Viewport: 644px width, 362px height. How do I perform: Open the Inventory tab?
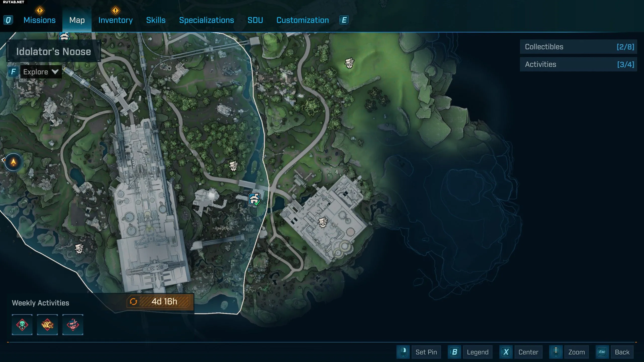pyautogui.click(x=115, y=20)
